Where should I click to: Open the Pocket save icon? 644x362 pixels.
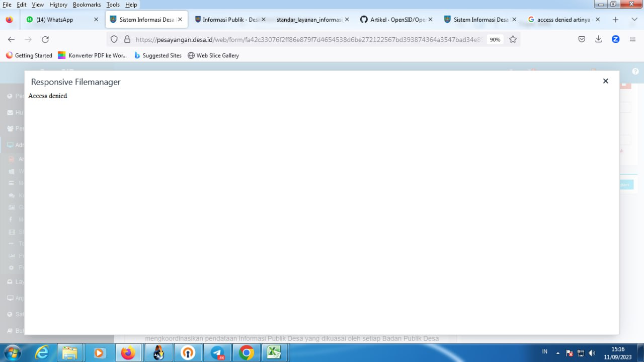pyautogui.click(x=582, y=39)
